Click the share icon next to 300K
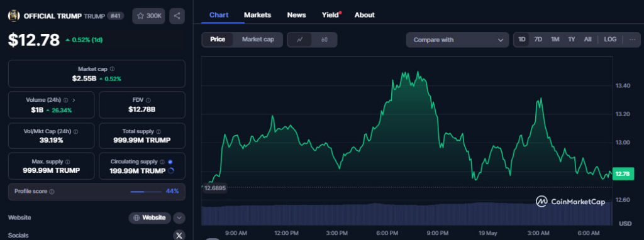The image size is (644, 240). (x=177, y=16)
